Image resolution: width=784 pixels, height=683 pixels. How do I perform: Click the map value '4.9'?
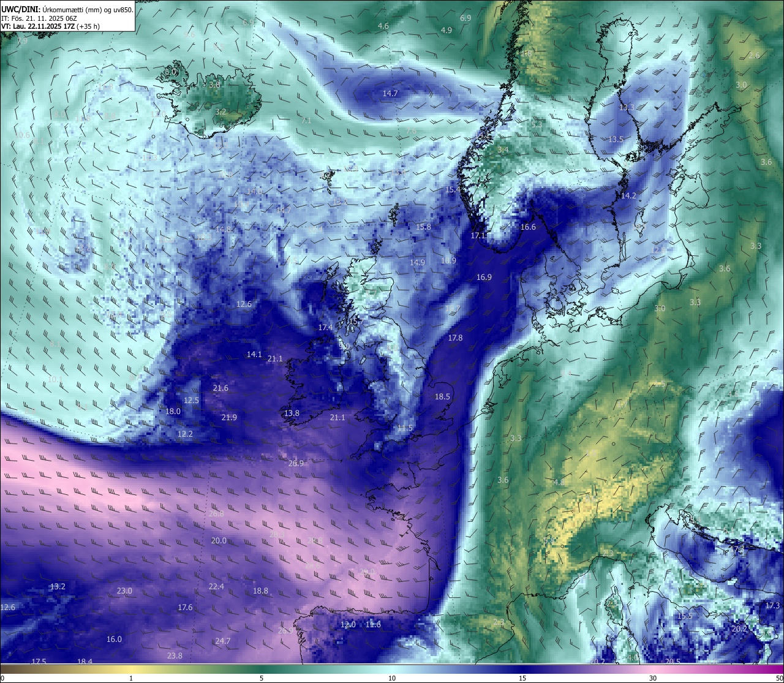pos(447,31)
